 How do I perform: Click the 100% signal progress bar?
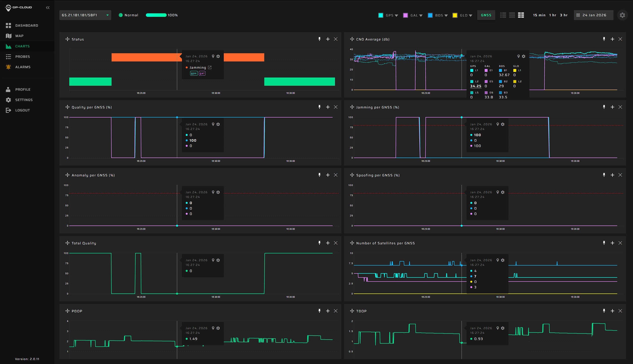(x=156, y=15)
